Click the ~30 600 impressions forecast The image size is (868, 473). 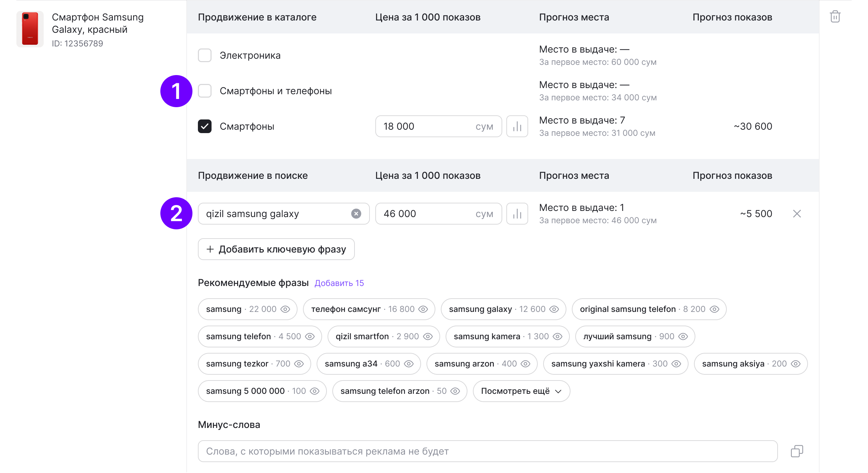tap(753, 126)
